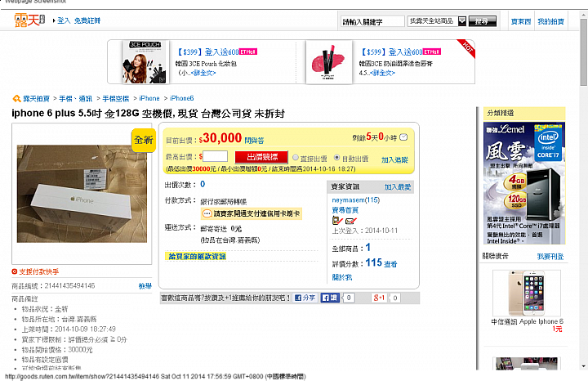The image size is (588, 381).
Task: Open seller neymasem(115) profile
Action: [x=355, y=200]
